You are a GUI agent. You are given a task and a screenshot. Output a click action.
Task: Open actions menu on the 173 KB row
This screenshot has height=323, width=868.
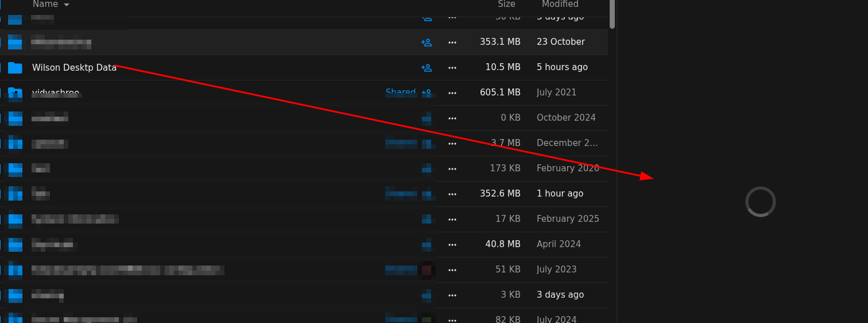point(452,169)
